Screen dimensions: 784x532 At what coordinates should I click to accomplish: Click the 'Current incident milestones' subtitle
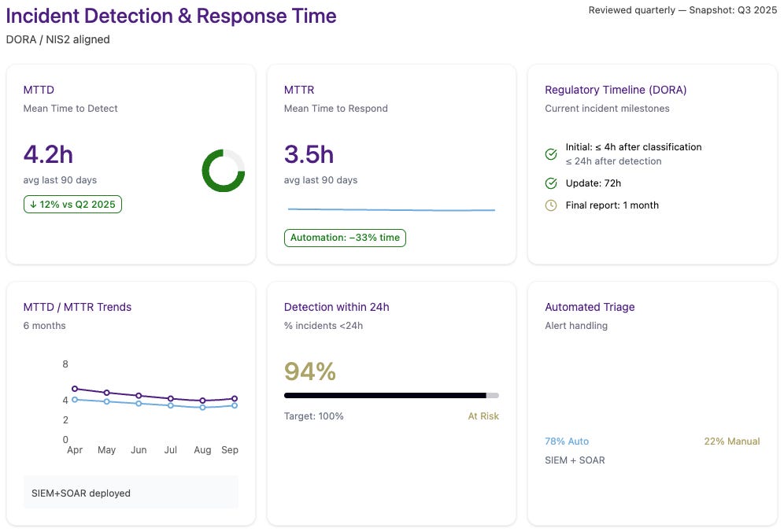point(607,109)
